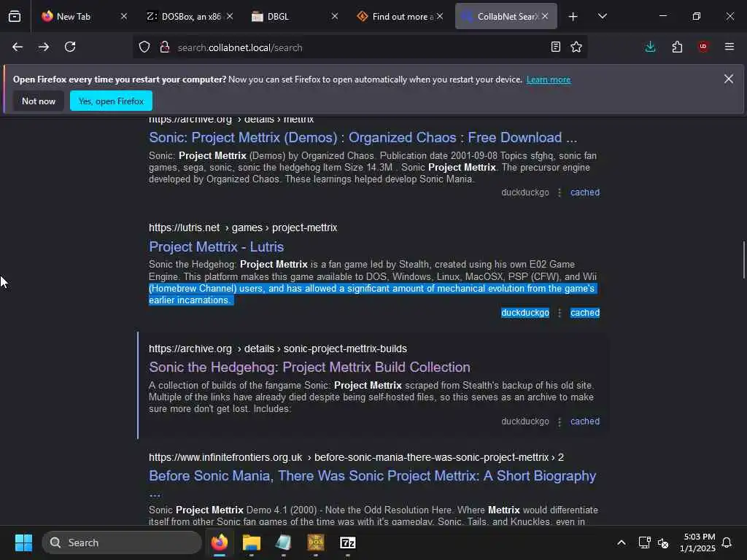Open uBlock Origin extension icon
Screen dimensions: 747x560
pos(703,47)
